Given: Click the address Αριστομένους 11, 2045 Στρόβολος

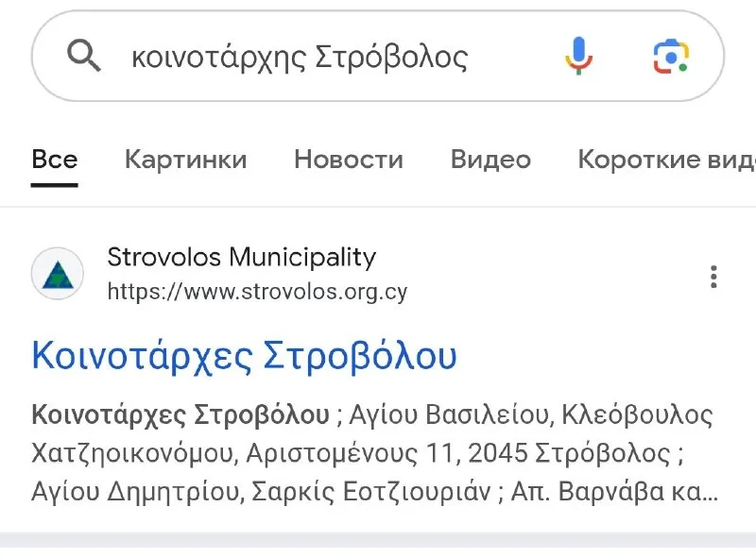Looking at the screenshot, I should point(458,453).
